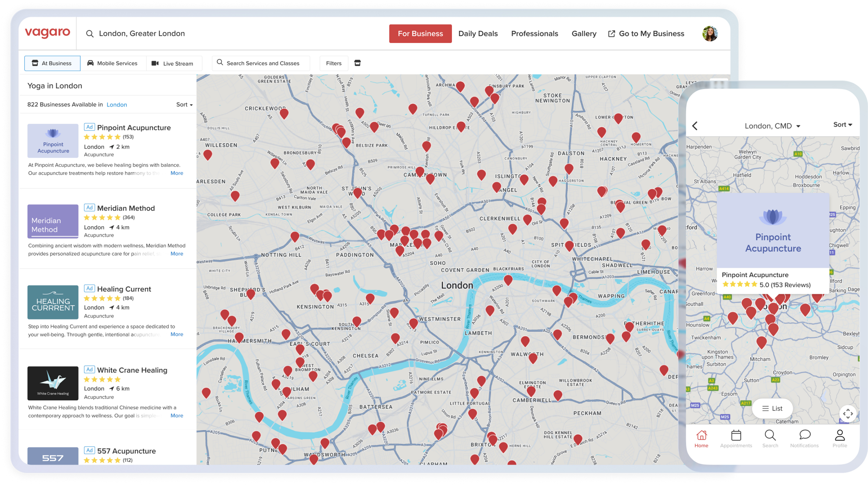The width and height of the screenshot is (868, 485).
Task: Open the Meridian Method listing title
Action: coord(126,208)
